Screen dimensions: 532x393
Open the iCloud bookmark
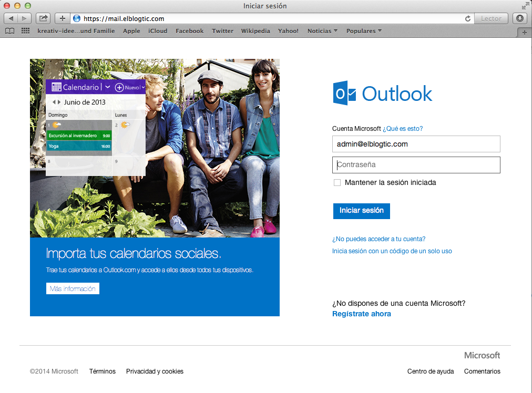[158, 31]
